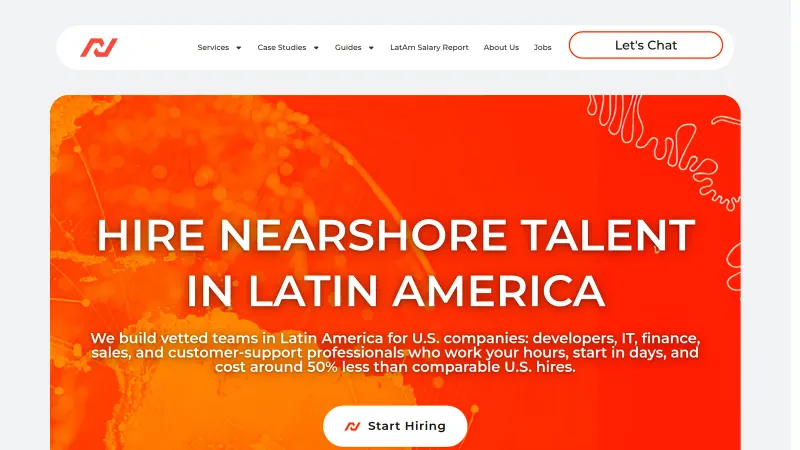
Task: Open the Case Studies menu item
Action: coord(282,47)
